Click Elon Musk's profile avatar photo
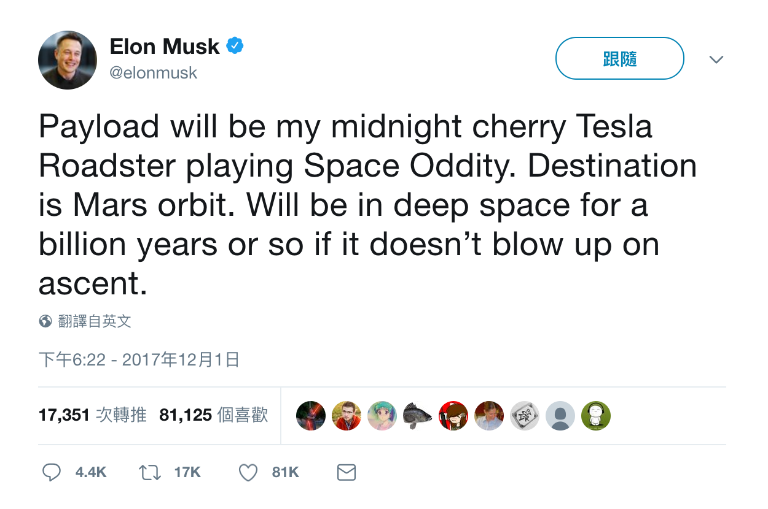This screenshot has height=509, width=768. (67, 59)
